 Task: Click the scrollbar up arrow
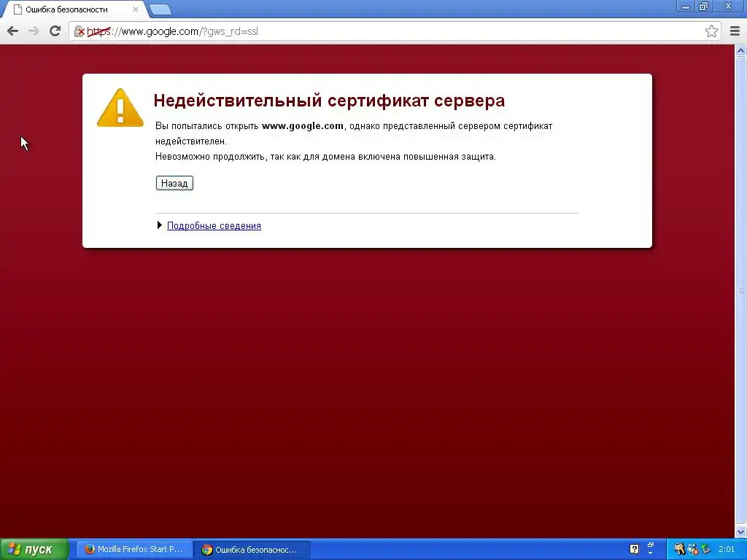(x=741, y=50)
